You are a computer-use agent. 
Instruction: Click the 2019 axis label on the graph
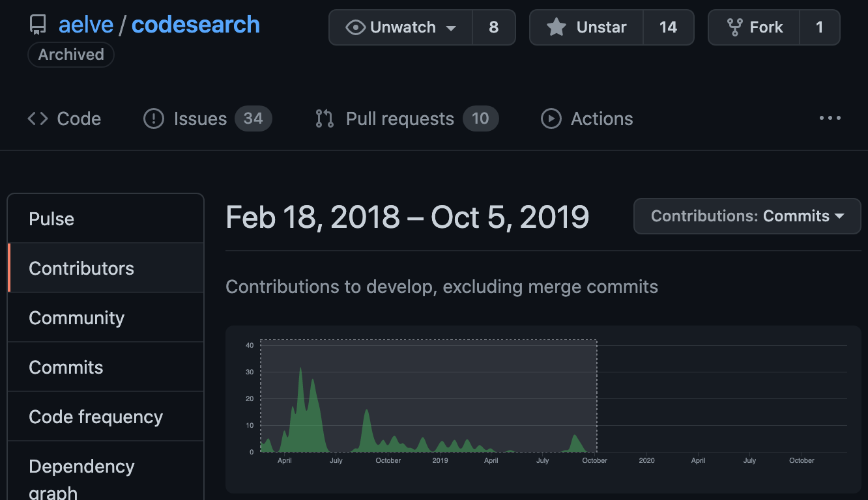pos(440,460)
